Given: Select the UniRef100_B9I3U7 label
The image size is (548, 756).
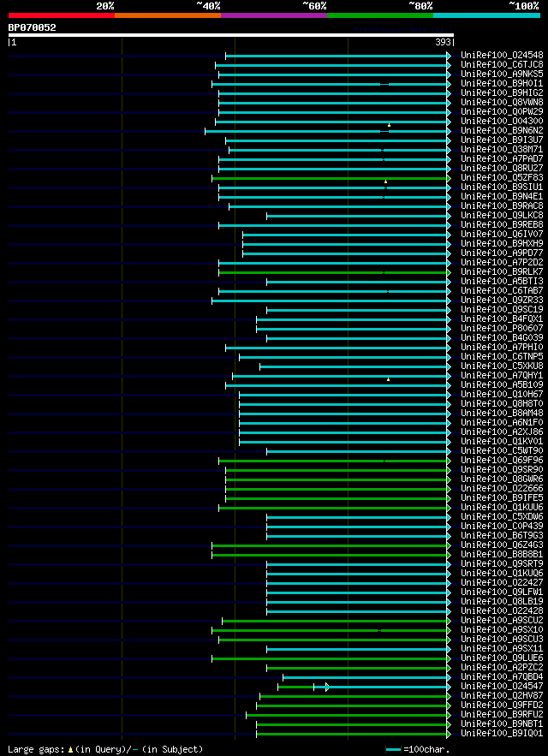Looking at the screenshot, I should point(502,140).
